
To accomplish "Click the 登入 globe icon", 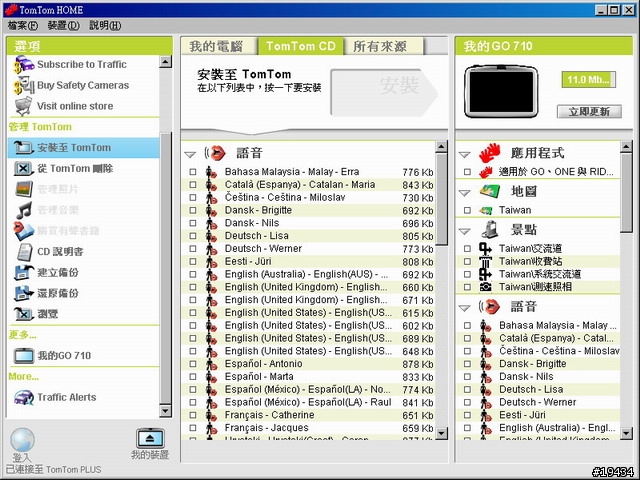I will tap(22, 440).
